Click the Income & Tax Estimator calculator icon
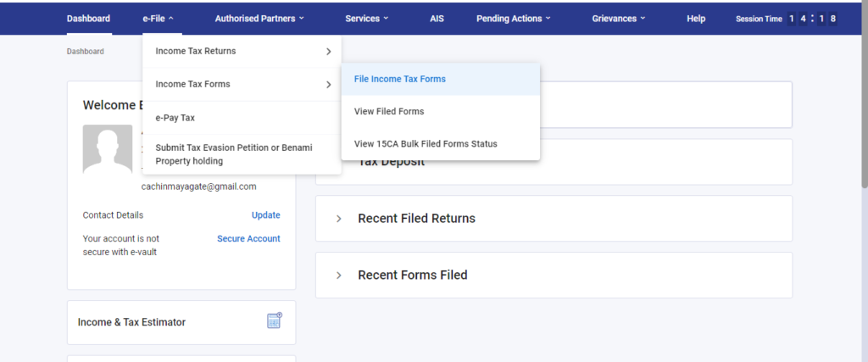This screenshot has height=362, width=868. 274,321
